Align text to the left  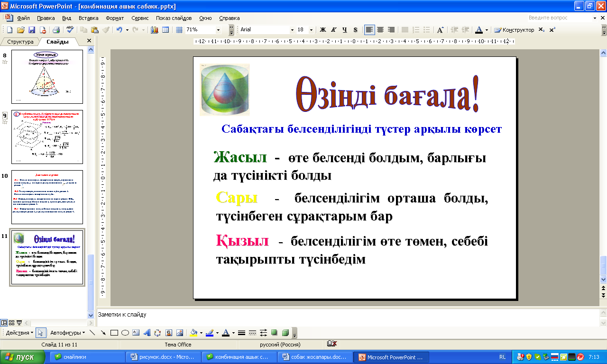coord(369,30)
